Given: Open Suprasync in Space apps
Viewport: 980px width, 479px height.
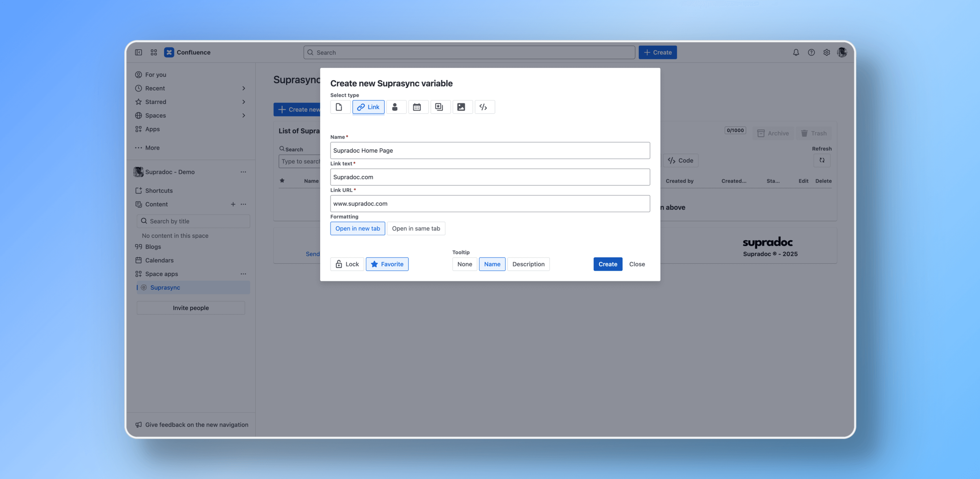Looking at the screenshot, I should pyautogui.click(x=165, y=287).
